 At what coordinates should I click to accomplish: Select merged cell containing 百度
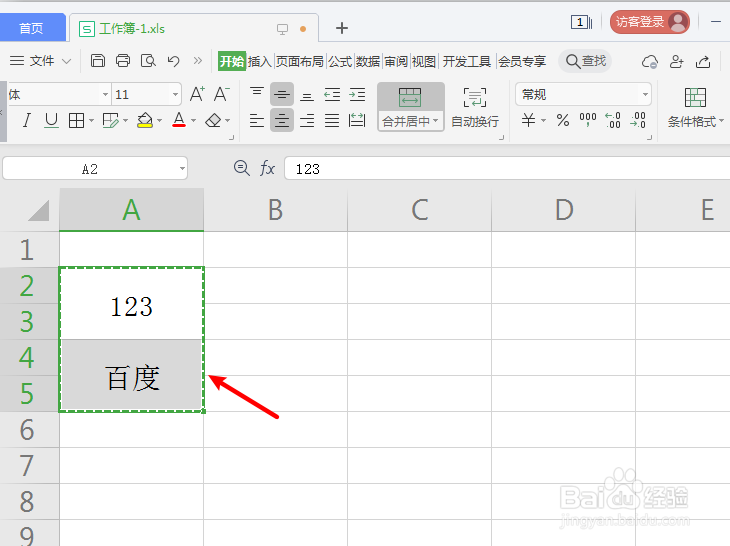pyautogui.click(x=132, y=376)
